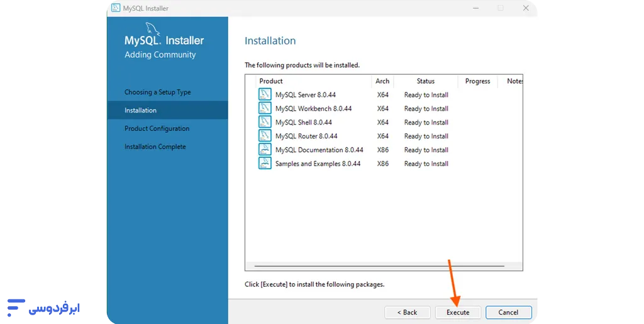The image size is (644, 324).
Task: Open the Choosing a Setup Type step
Action: [x=157, y=92]
